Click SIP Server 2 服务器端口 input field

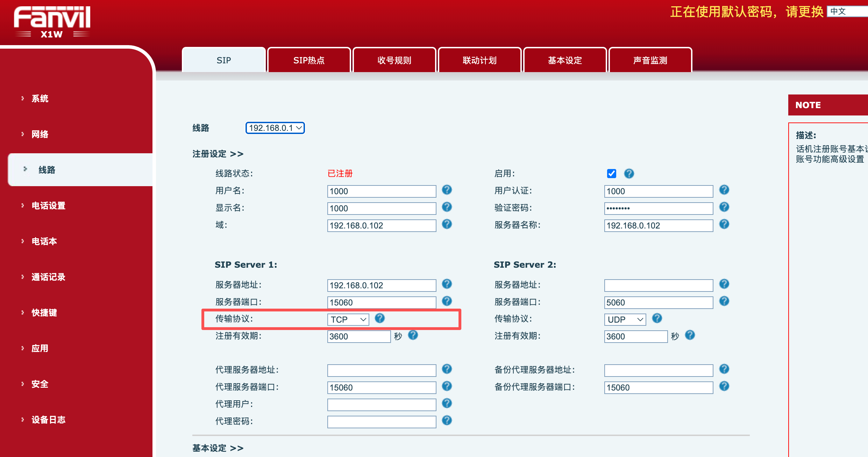pos(659,303)
